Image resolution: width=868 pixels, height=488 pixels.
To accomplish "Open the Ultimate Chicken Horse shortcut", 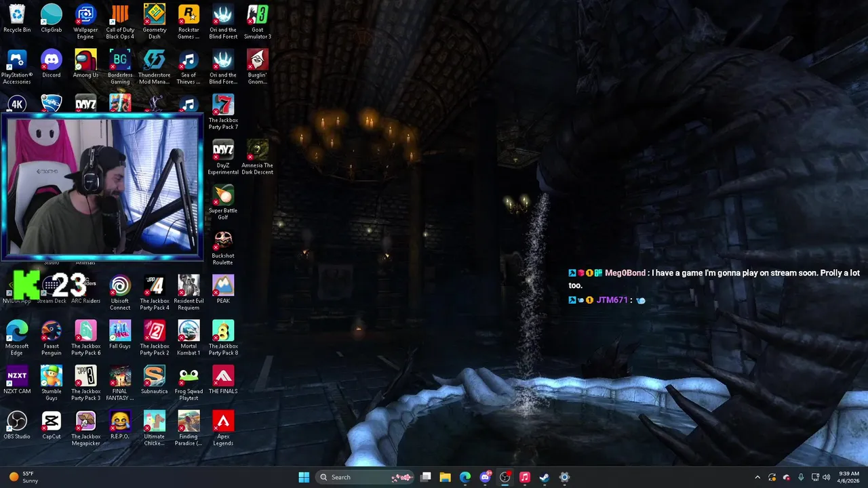I will tap(155, 429).
